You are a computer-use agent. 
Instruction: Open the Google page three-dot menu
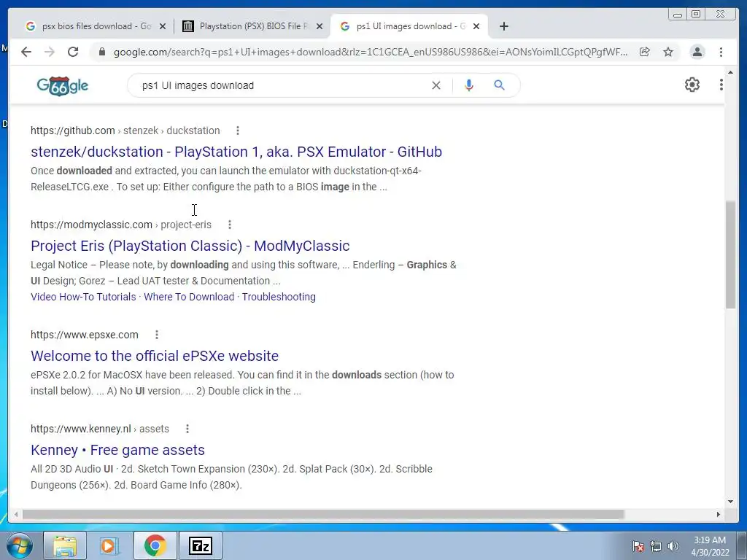(721, 85)
